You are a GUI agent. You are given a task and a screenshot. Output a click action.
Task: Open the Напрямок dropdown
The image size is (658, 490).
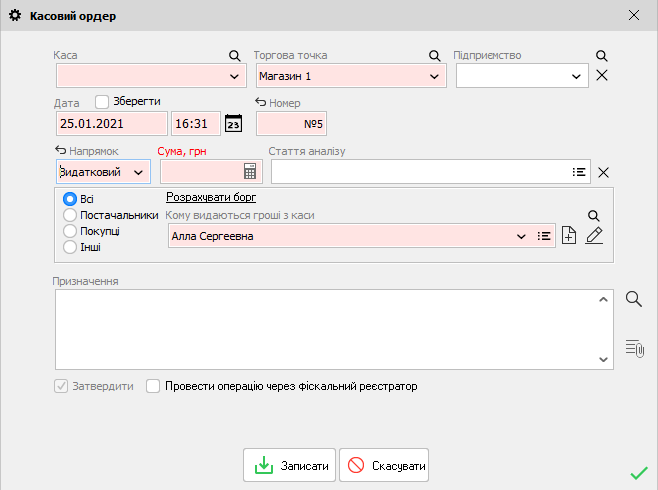tap(138, 172)
